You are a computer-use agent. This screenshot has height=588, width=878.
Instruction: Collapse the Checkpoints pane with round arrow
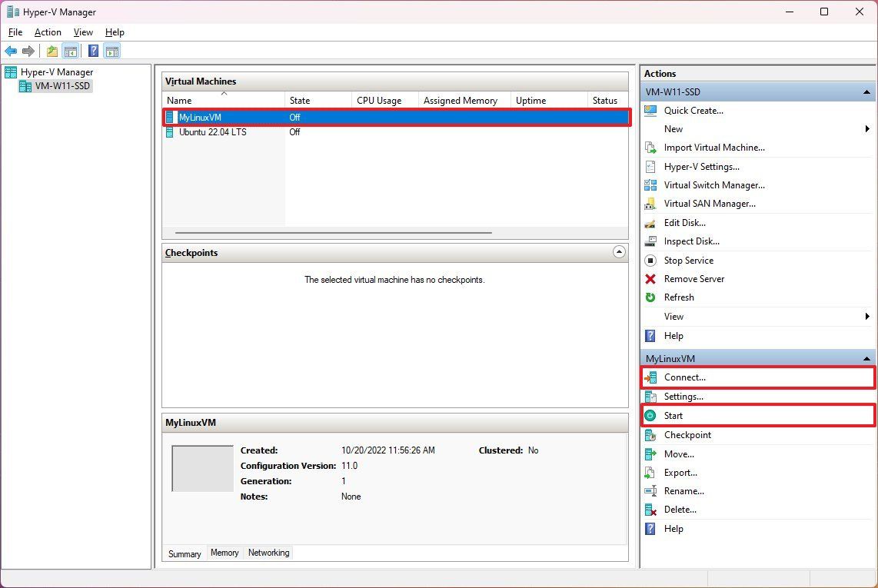pos(619,252)
